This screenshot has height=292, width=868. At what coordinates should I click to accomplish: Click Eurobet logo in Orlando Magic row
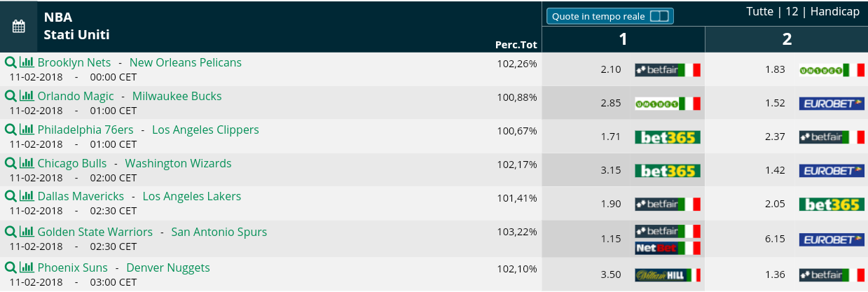coord(832,104)
